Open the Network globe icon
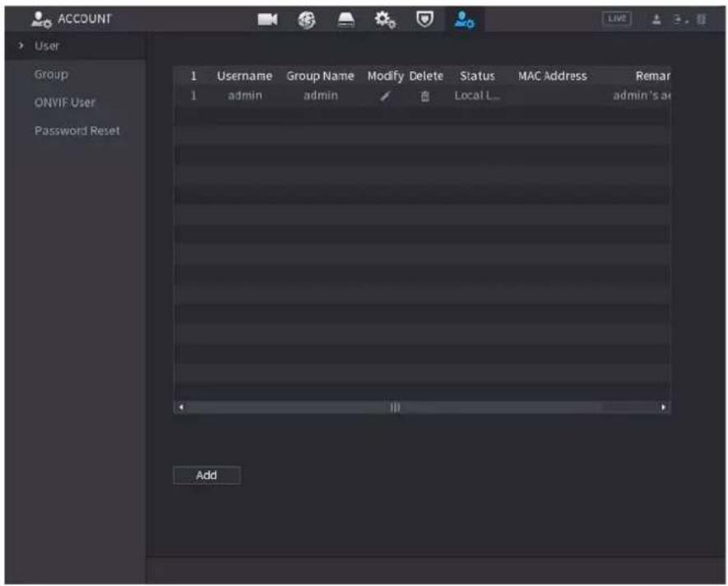728x586 pixels. click(307, 20)
